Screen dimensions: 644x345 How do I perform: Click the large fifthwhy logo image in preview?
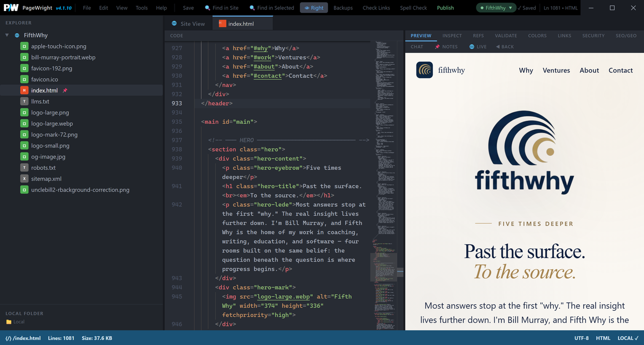(x=524, y=152)
